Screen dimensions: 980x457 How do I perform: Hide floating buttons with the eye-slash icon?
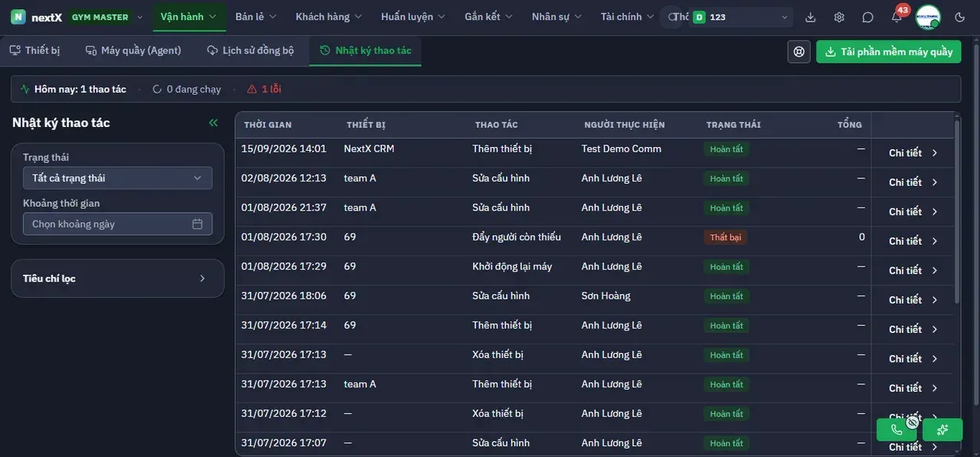pos(912,421)
